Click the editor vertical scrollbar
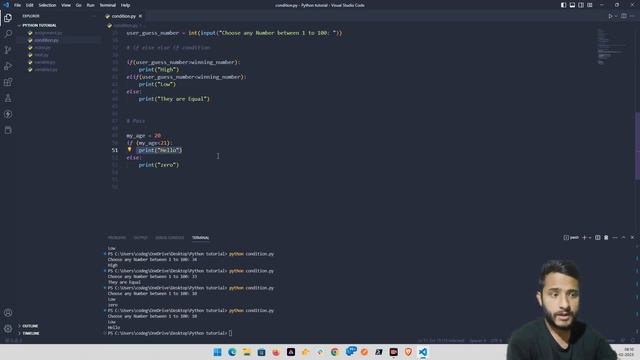 click(x=637, y=145)
